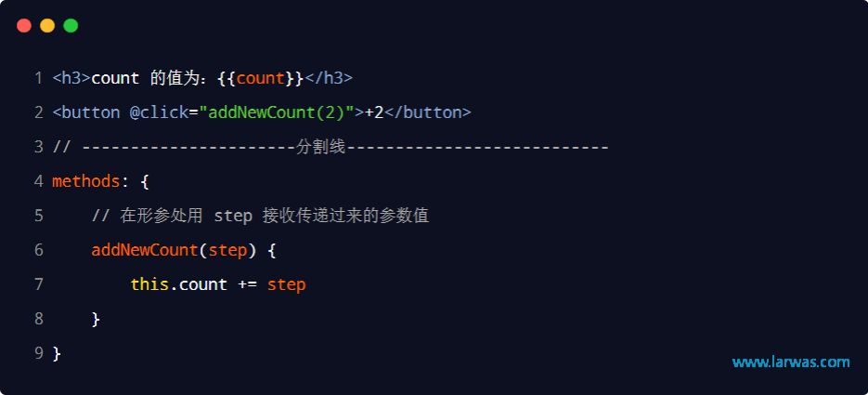The width and height of the screenshot is (868, 395).
Task: Select the orange count inside double braces
Action: 260,78
